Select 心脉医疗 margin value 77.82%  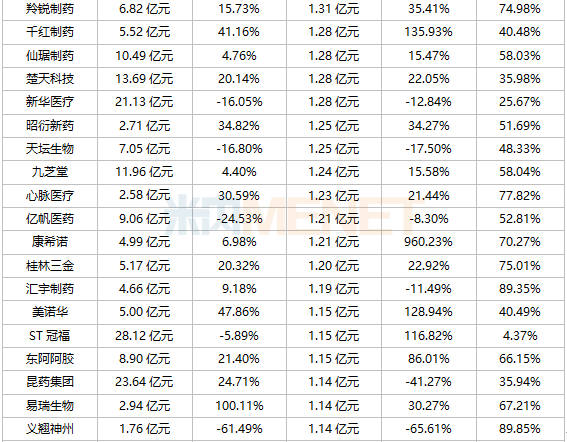pos(520,196)
